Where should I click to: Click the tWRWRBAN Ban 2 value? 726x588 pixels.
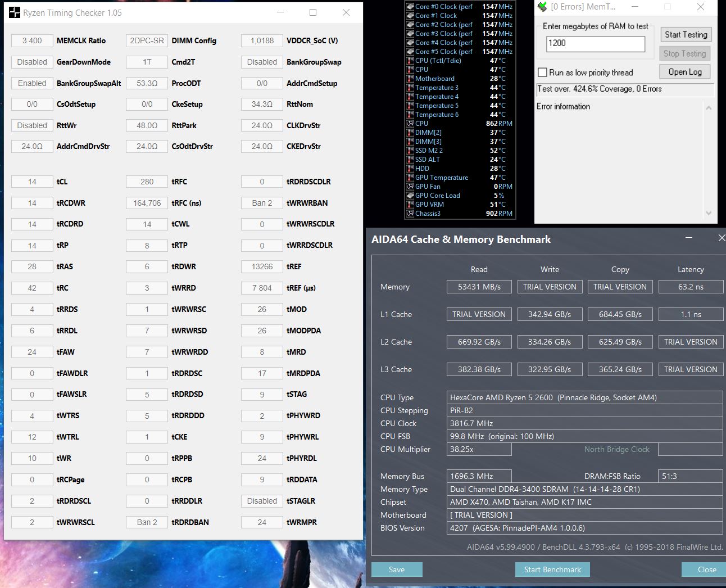(x=262, y=203)
